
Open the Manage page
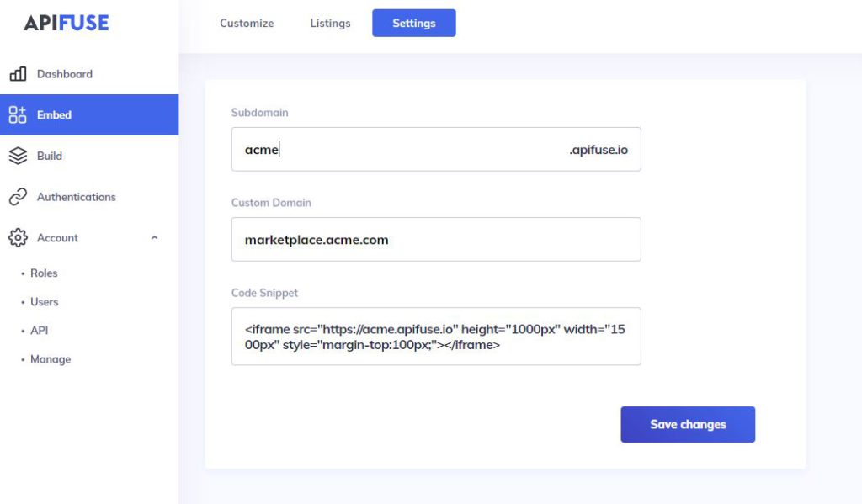[x=51, y=358]
